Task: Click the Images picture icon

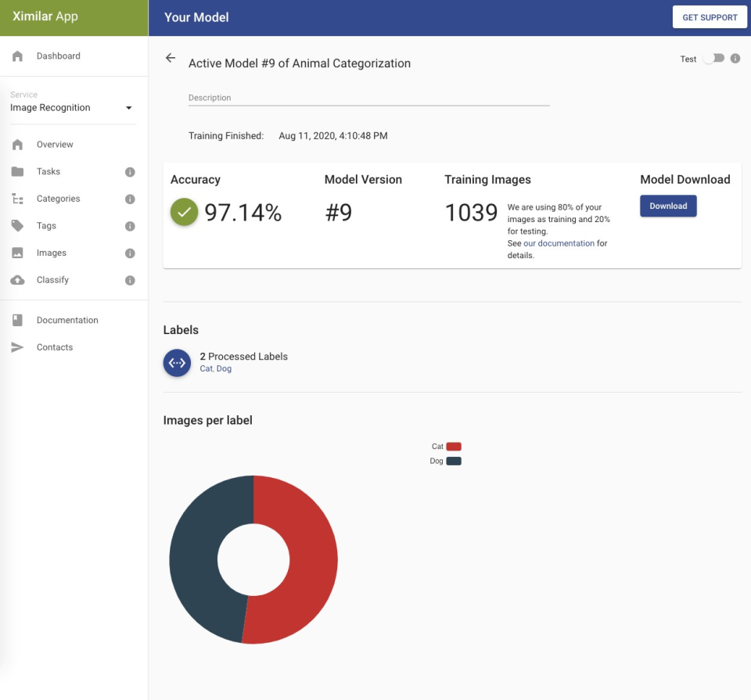Action: [17, 253]
